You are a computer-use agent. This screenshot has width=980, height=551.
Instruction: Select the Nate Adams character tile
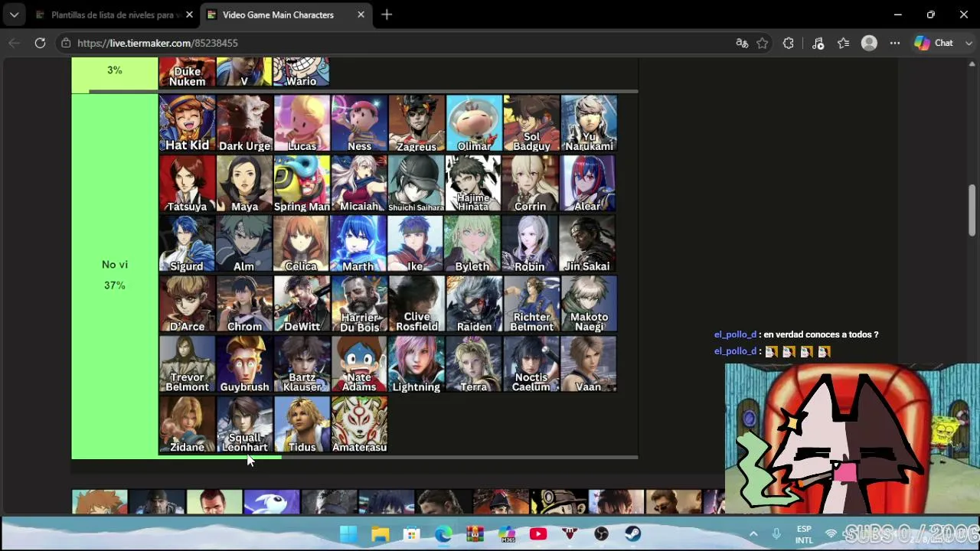coord(359,364)
